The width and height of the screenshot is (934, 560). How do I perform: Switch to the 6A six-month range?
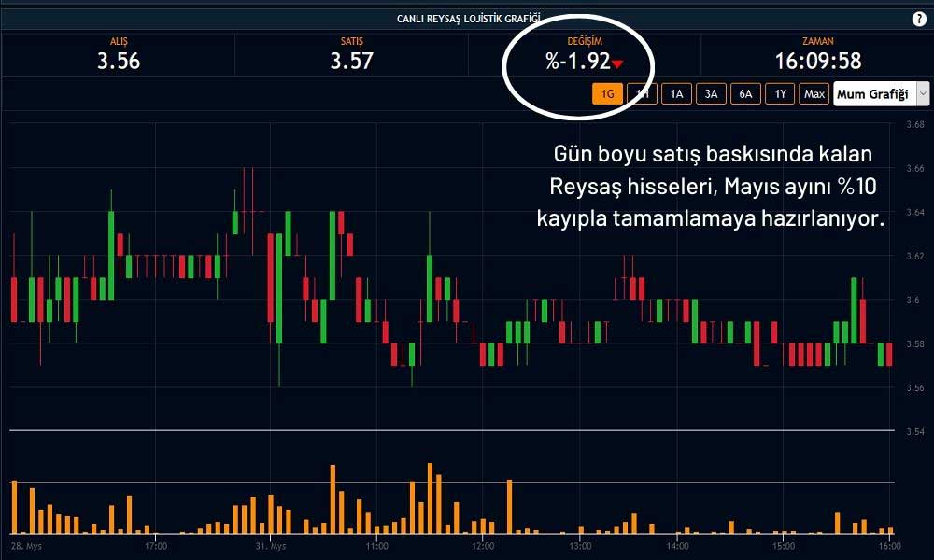745,94
